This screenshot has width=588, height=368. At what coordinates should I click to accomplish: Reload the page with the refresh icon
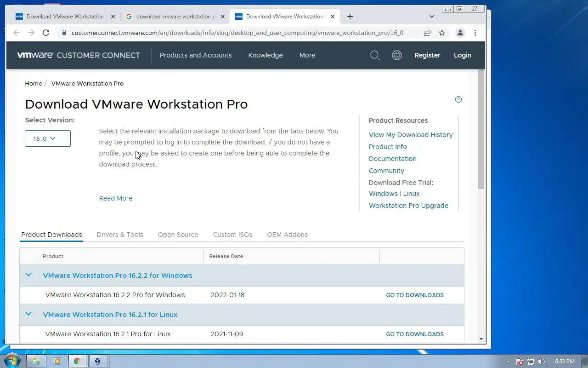pyautogui.click(x=46, y=33)
